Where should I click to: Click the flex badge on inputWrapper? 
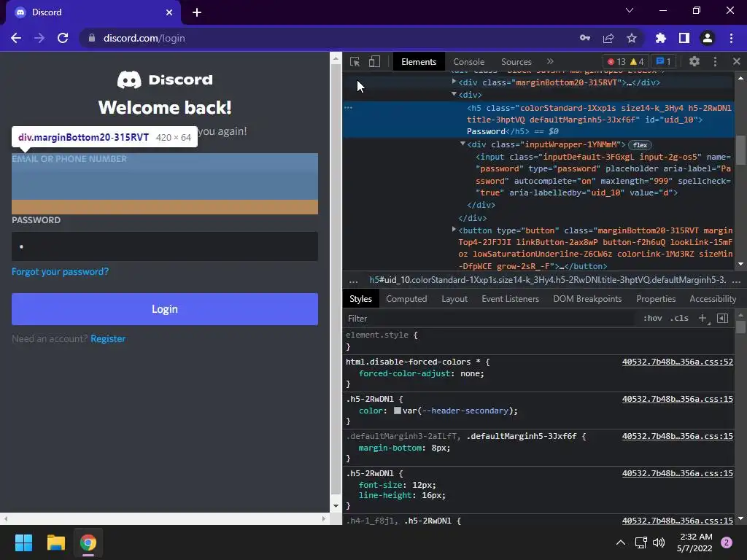640,145
